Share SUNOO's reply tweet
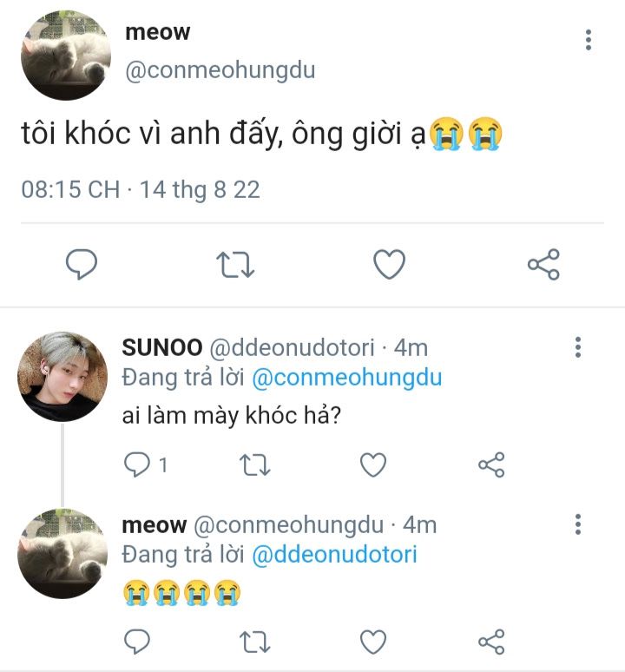Screen dimensions: 625x672 (491, 464)
